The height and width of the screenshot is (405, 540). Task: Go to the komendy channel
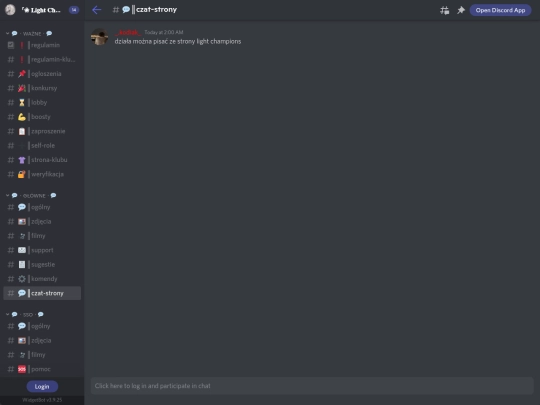click(42, 279)
